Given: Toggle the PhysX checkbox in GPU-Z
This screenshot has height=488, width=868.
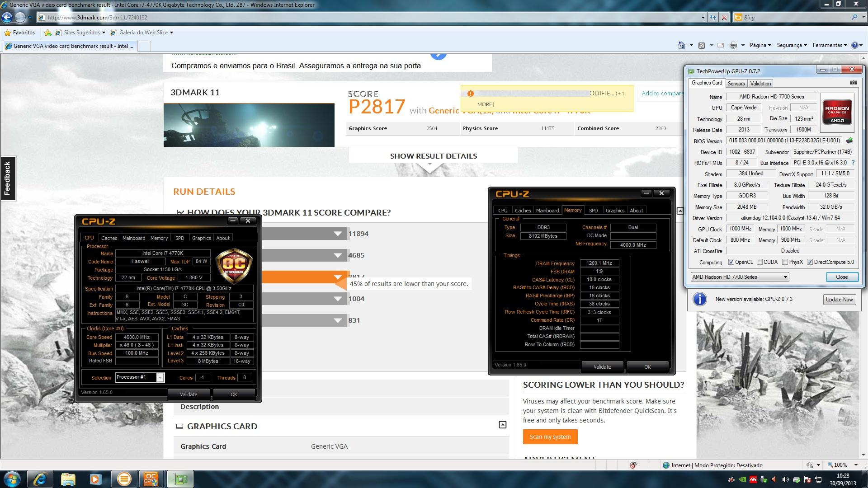Looking at the screenshot, I should (785, 262).
